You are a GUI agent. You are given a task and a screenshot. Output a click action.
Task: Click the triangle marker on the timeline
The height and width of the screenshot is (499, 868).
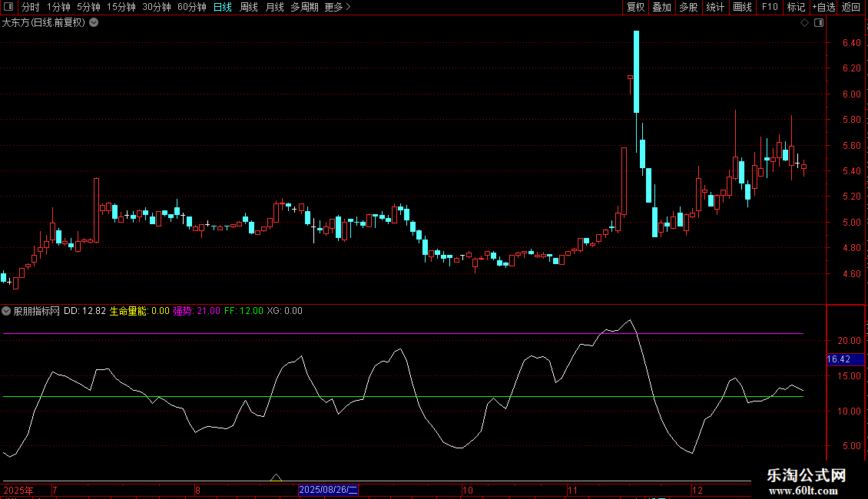[276, 477]
